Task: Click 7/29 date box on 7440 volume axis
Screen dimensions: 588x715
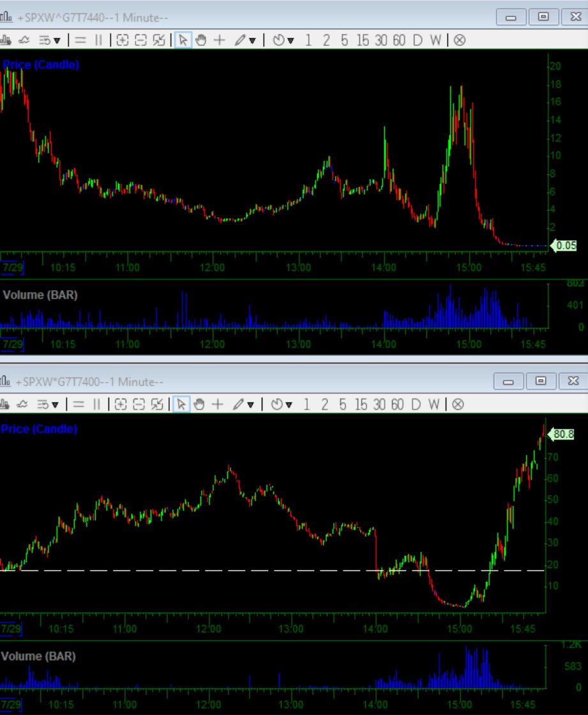Action: 12,344
